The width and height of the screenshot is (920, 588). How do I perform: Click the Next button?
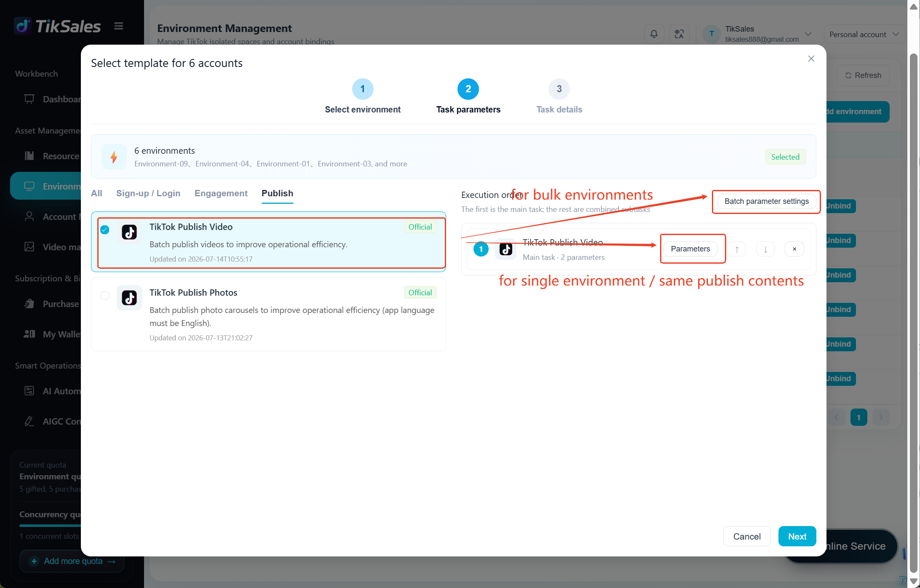pyautogui.click(x=797, y=536)
